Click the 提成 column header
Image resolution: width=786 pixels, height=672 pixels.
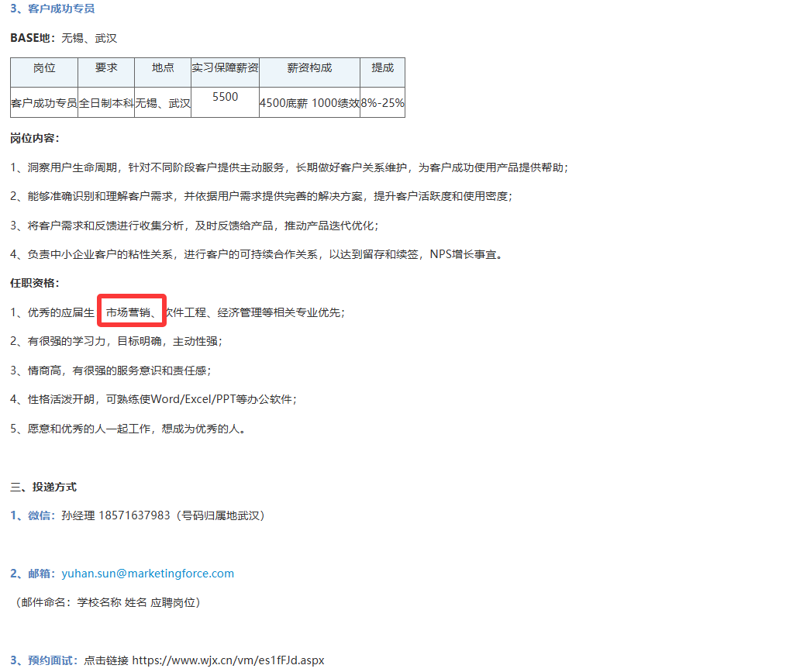pyautogui.click(x=382, y=68)
